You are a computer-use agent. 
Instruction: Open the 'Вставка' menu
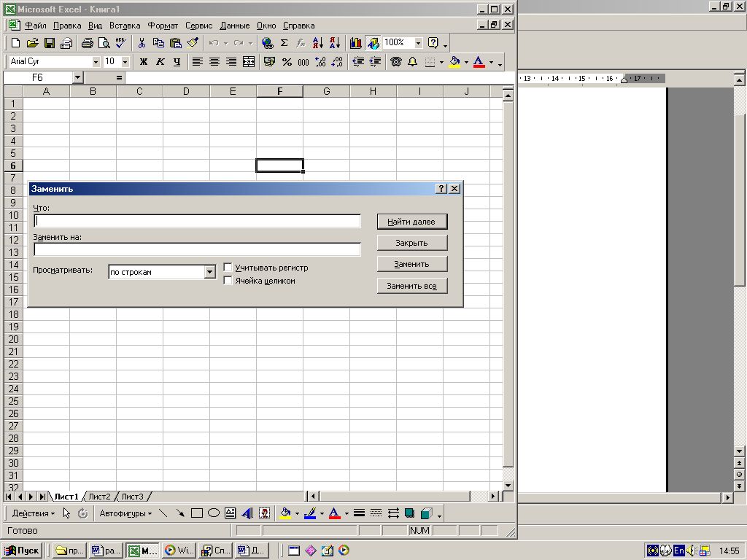tap(125, 26)
